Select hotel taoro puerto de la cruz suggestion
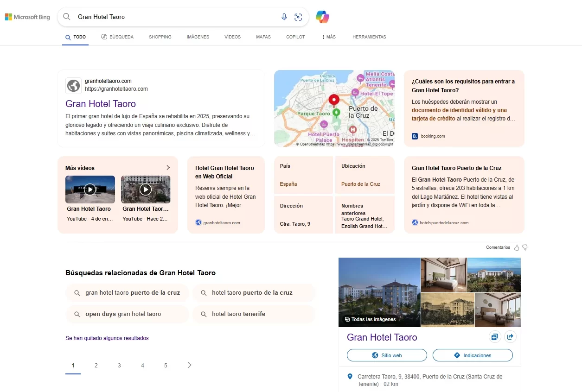 click(x=254, y=293)
